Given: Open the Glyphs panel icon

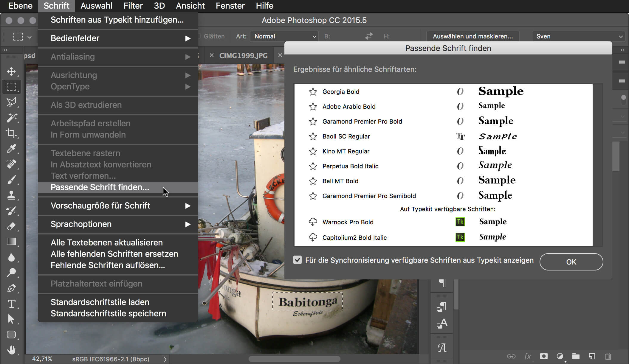Looking at the screenshot, I should pyautogui.click(x=442, y=348).
